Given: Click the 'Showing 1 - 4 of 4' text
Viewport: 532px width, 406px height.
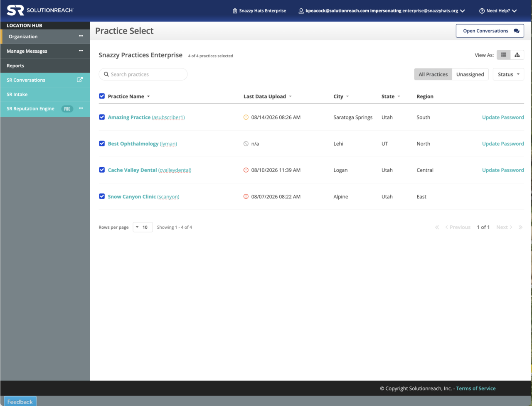Looking at the screenshot, I should 175,227.
